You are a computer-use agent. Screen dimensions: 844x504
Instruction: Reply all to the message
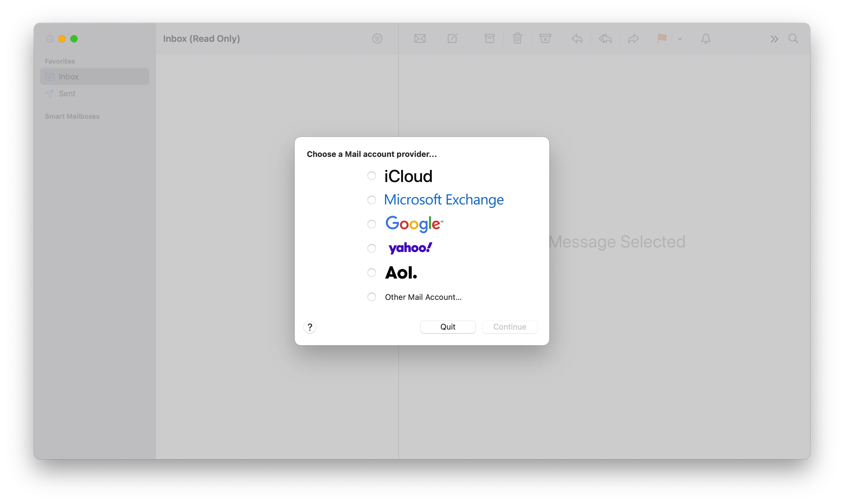click(x=605, y=38)
